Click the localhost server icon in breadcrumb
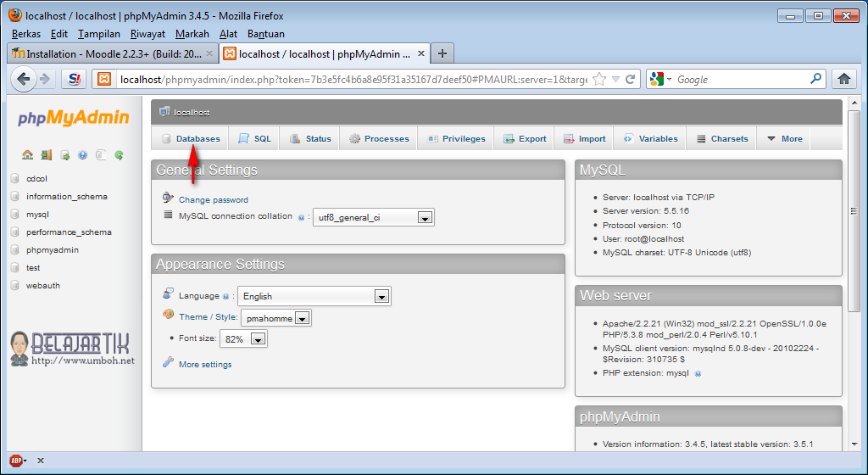The image size is (868, 475). pyautogui.click(x=164, y=112)
